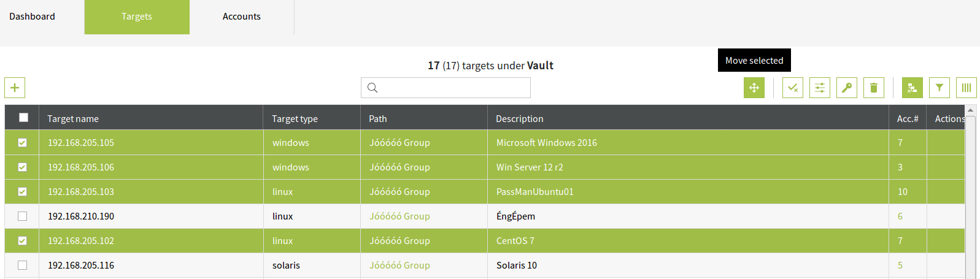Sort by the Target name column header

[73, 119]
